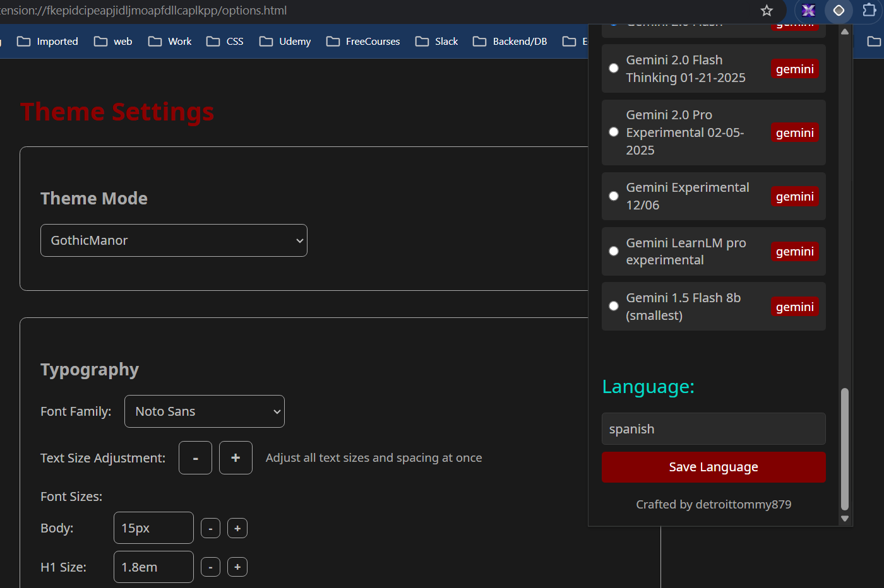Screen dimensions: 884x588
Task: Open the bookmarks folder at far right
Action: (x=874, y=41)
